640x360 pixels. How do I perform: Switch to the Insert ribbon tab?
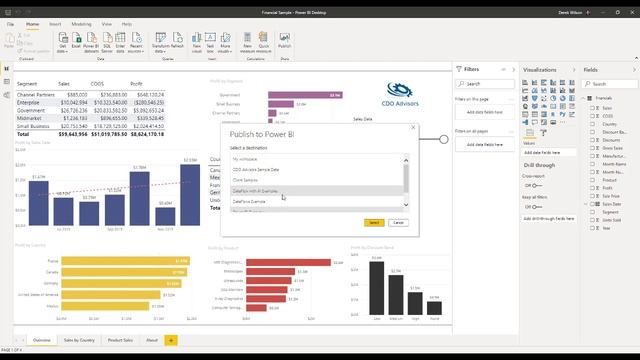[55, 24]
